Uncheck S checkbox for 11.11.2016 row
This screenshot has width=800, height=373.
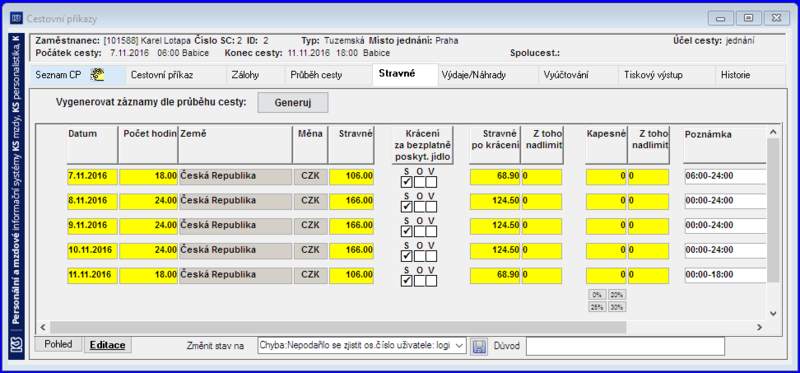coord(407,281)
